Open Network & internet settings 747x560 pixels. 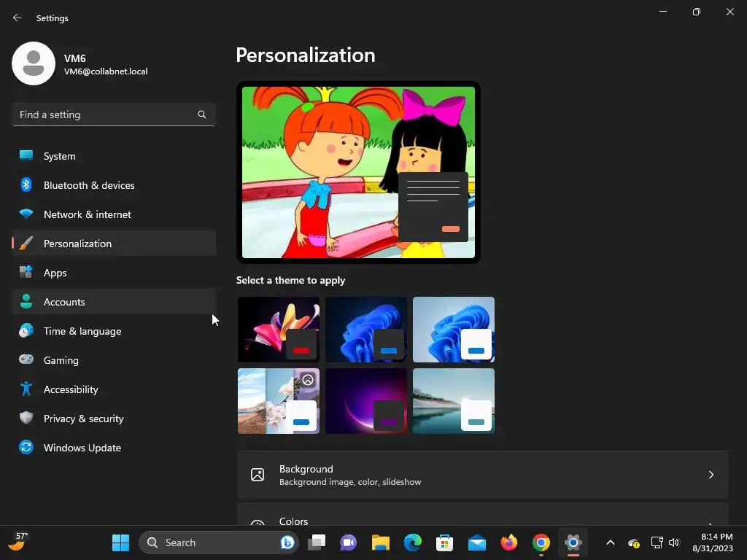[x=114, y=214]
